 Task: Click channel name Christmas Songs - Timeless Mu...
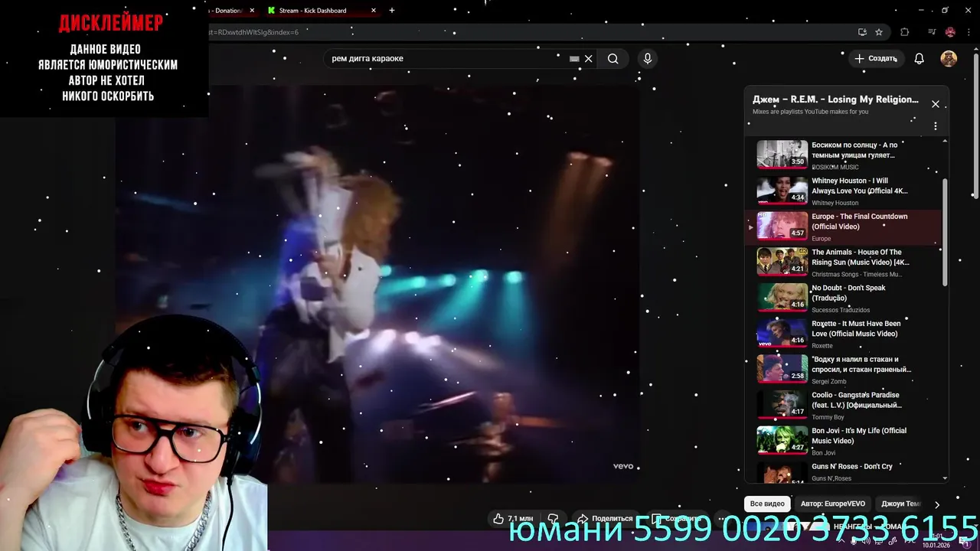coord(857,274)
